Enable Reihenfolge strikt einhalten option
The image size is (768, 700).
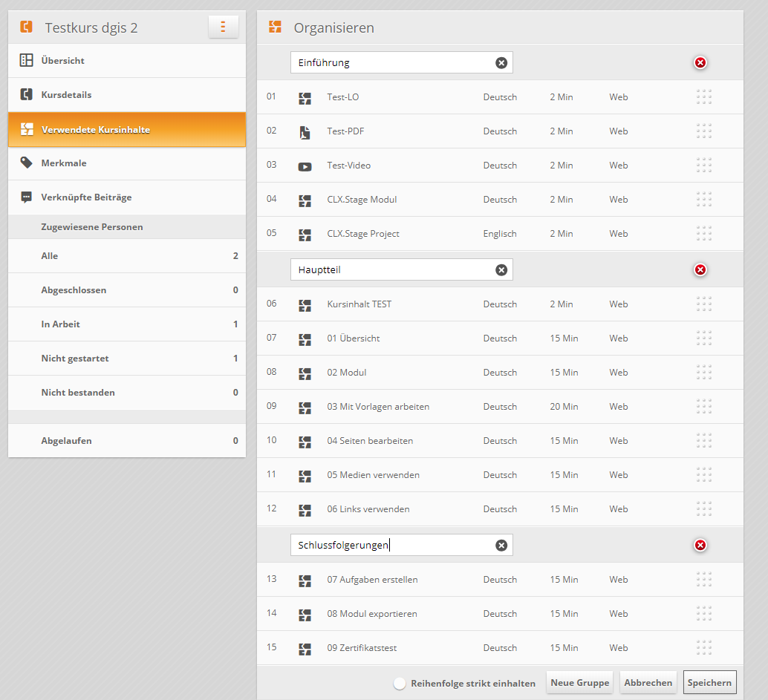coord(400,684)
